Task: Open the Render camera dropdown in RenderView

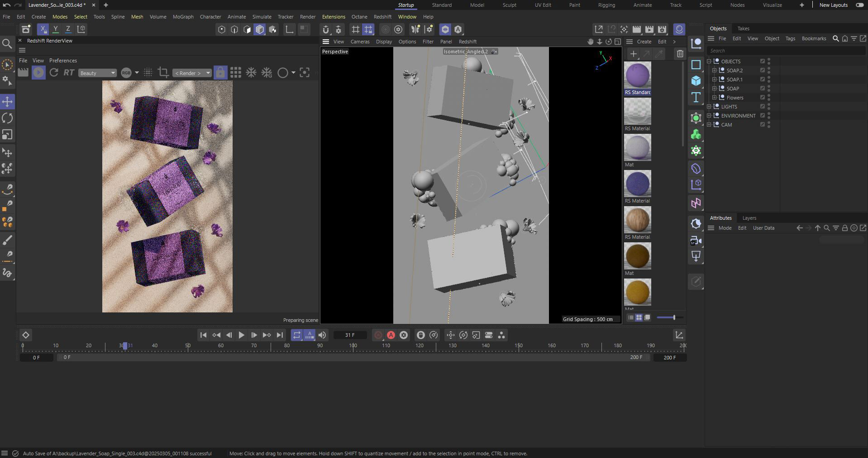Action: click(192, 73)
